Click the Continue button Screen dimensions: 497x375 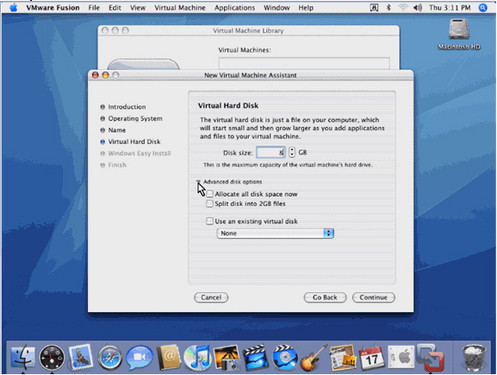(x=373, y=297)
